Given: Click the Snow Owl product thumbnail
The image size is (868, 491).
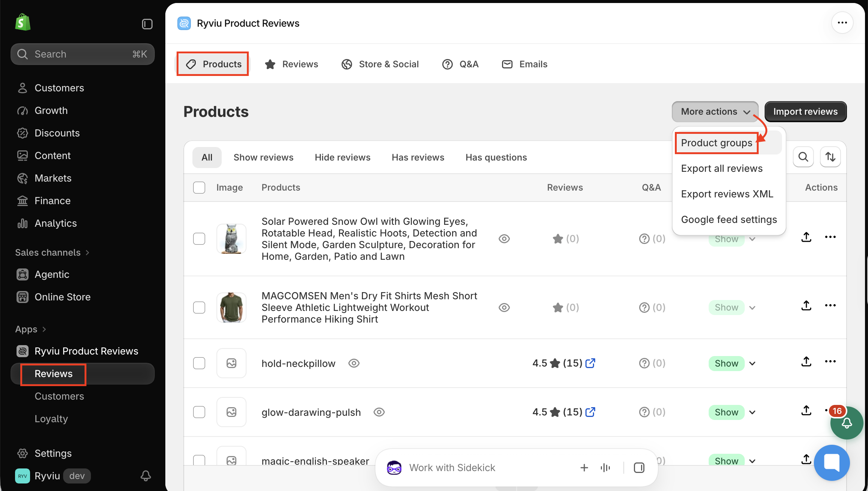Looking at the screenshot, I should pos(231,239).
